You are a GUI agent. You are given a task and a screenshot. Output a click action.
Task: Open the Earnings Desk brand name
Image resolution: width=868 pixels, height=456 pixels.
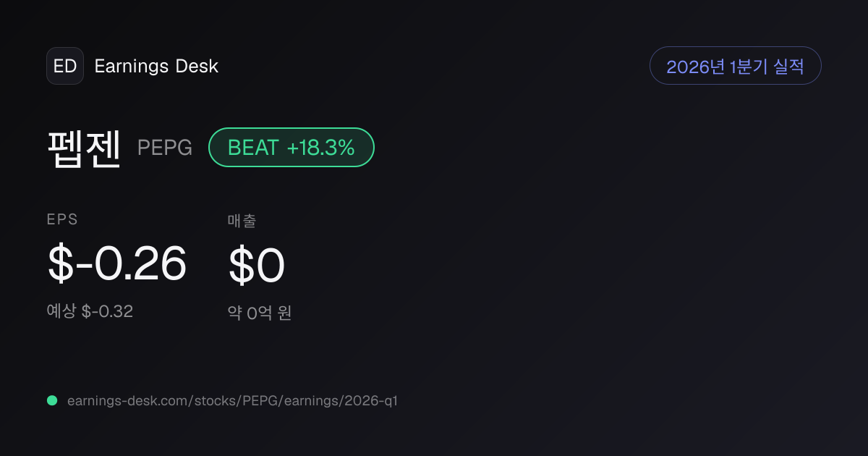(x=156, y=66)
